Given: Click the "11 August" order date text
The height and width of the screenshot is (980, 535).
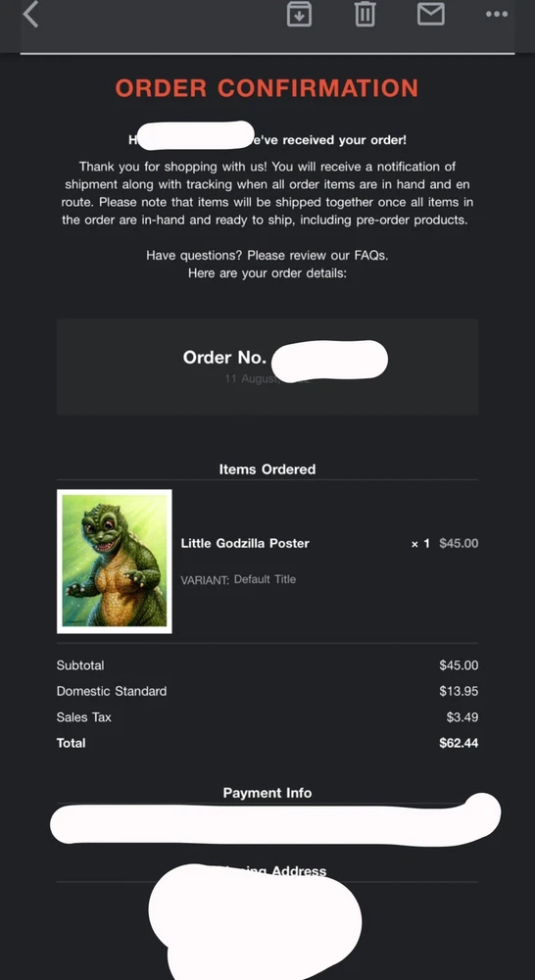Looking at the screenshot, I should click(x=250, y=378).
